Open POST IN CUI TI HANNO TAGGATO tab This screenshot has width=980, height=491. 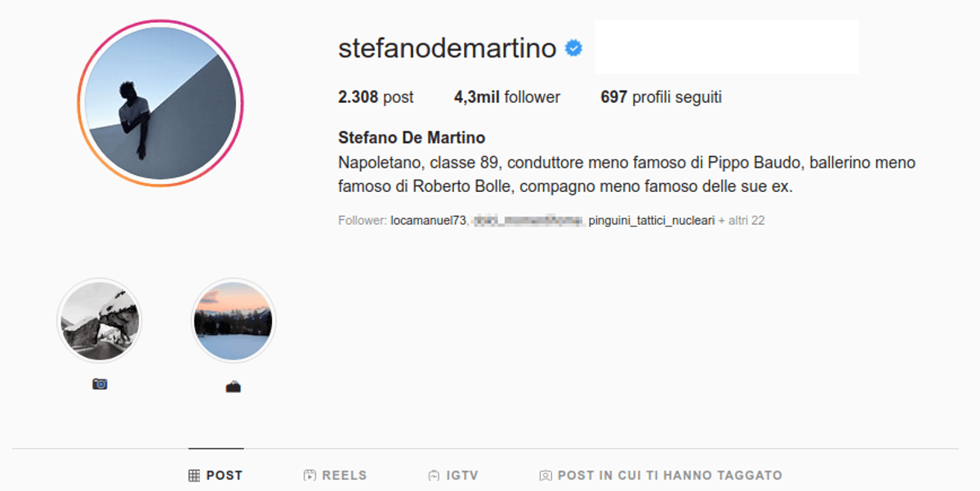click(661, 475)
